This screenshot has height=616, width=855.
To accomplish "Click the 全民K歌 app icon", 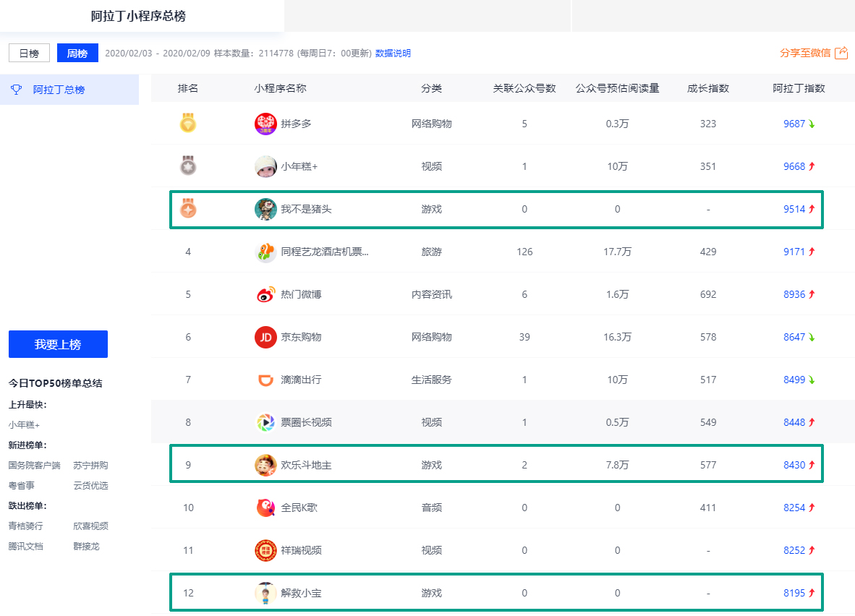I will [x=265, y=508].
